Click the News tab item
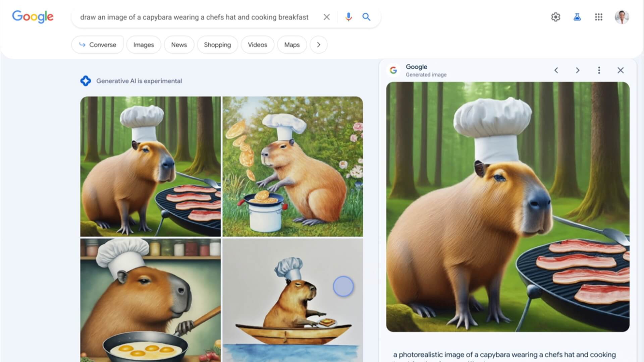644x362 pixels. click(x=179, y=44)
